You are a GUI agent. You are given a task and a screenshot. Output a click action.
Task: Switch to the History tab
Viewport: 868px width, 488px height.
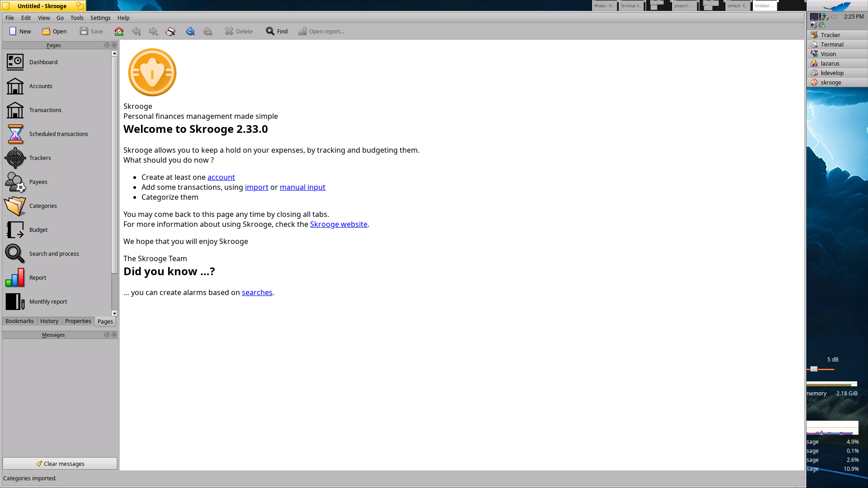point(49,321)
